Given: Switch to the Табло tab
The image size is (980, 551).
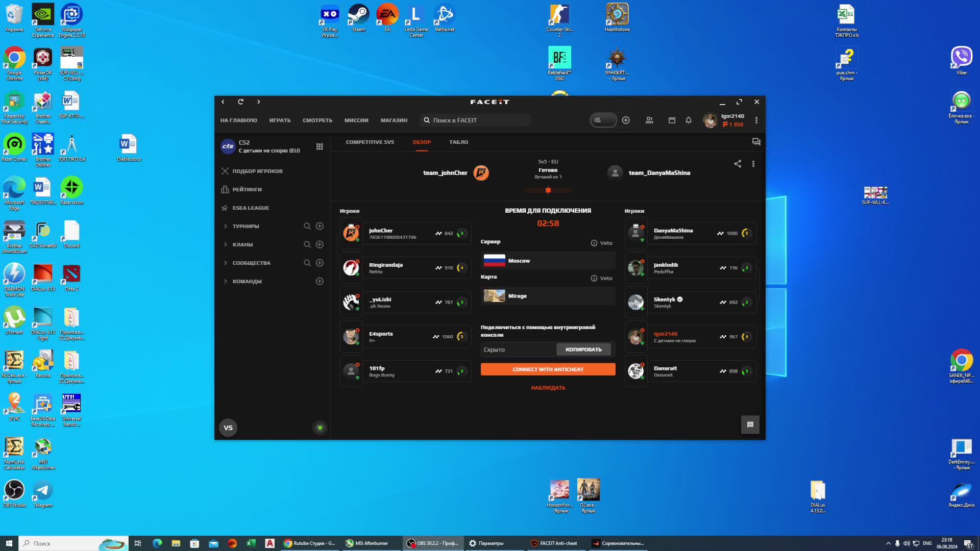Looking at the screenshot, I should (x=458, y=142).
